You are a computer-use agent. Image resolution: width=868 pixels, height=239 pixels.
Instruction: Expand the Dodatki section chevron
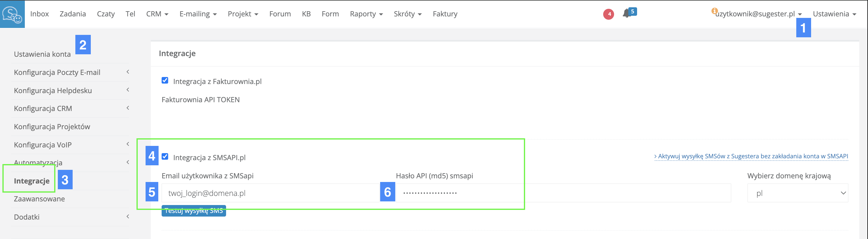pos(128,216)
